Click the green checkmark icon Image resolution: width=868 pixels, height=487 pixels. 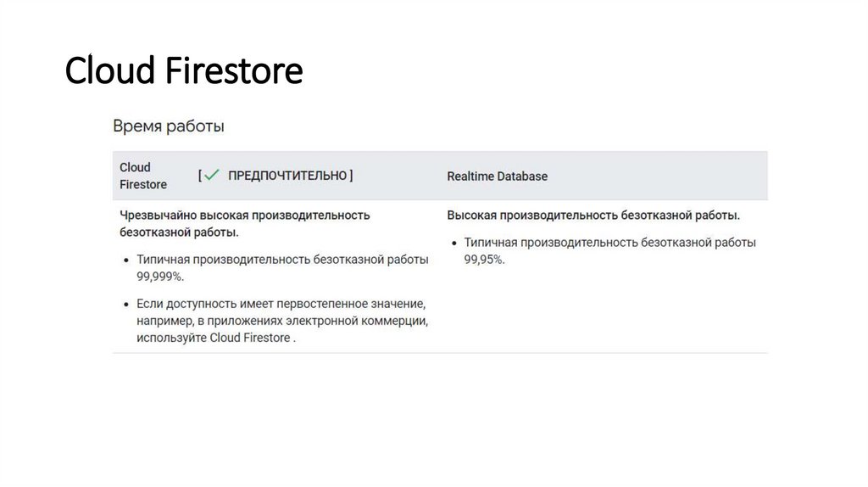click(212, 176)
